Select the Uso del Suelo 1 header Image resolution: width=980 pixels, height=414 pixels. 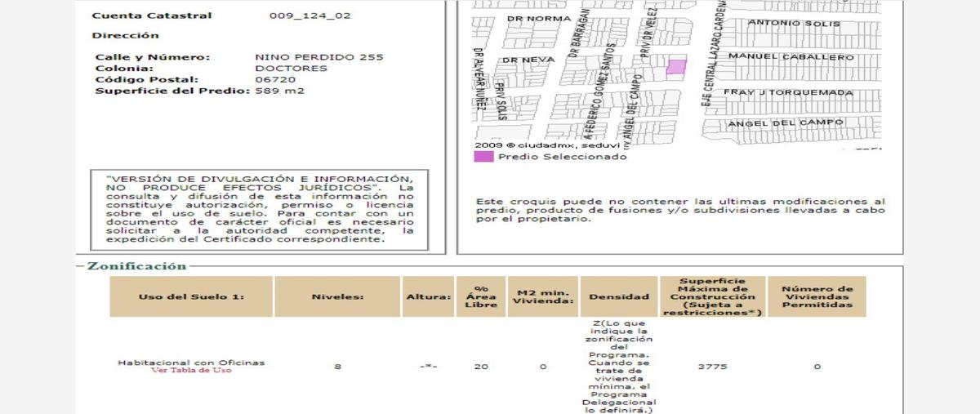(x=191, y=297)
